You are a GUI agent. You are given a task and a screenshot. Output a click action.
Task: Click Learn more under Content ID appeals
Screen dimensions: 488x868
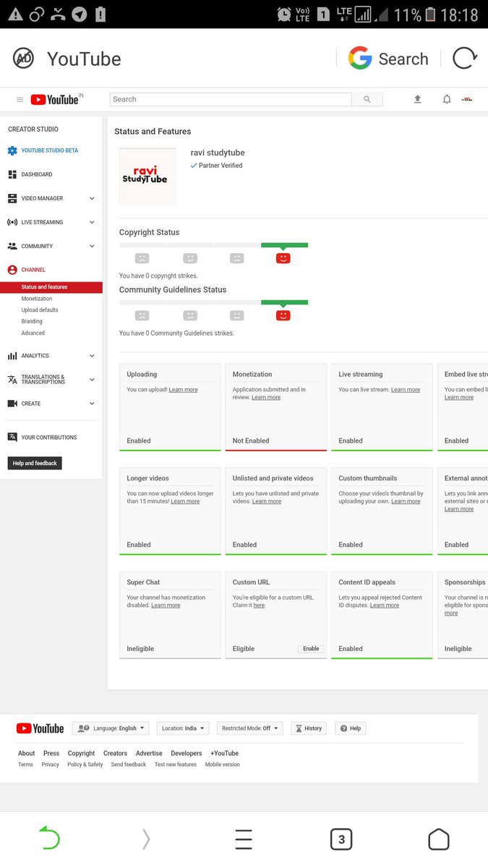[x=385, y=605]
